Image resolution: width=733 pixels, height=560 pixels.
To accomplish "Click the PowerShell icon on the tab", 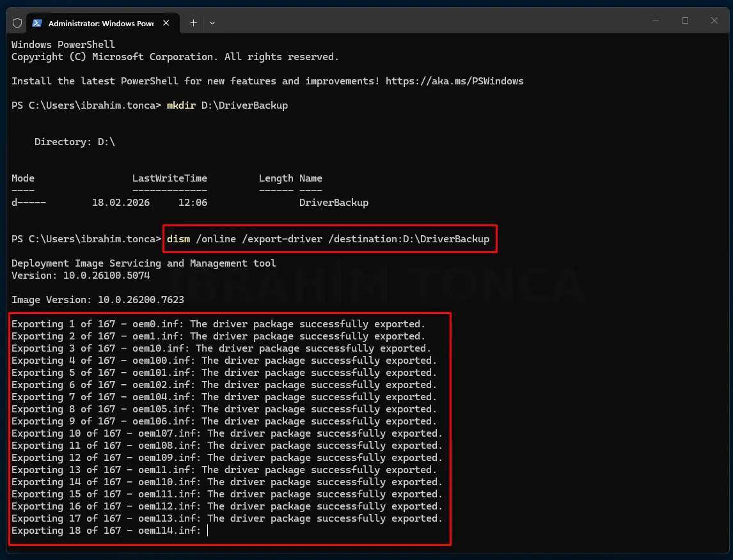I will [37, 23].
